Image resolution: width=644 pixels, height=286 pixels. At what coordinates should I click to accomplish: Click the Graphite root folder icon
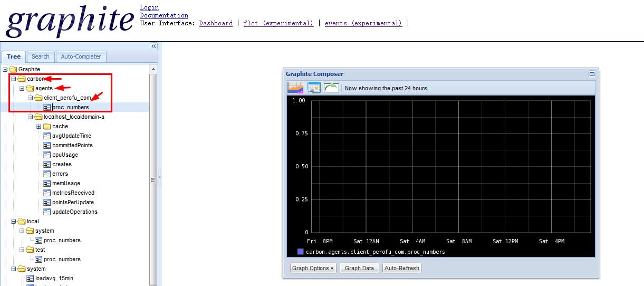13,69
